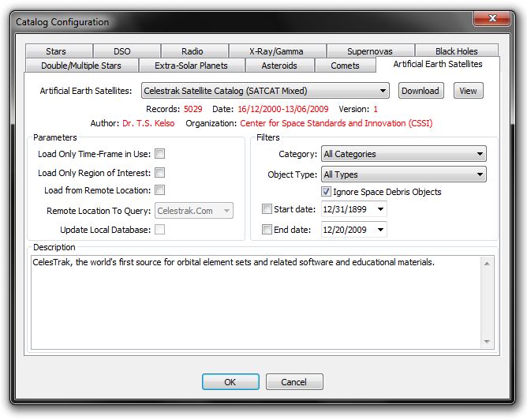Enable Load Only Time-Frame in Use
Viewport: 527px width, 420px height.
160,154
